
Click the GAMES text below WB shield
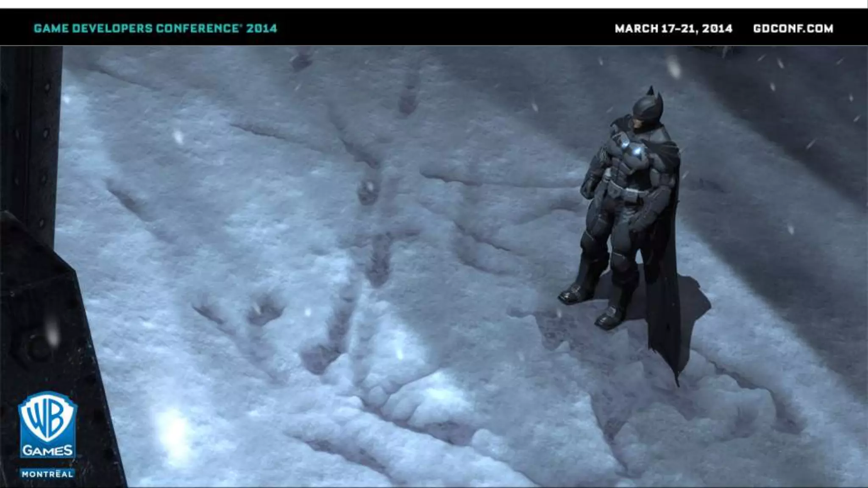pyautogui.click(x=47, y=450)
